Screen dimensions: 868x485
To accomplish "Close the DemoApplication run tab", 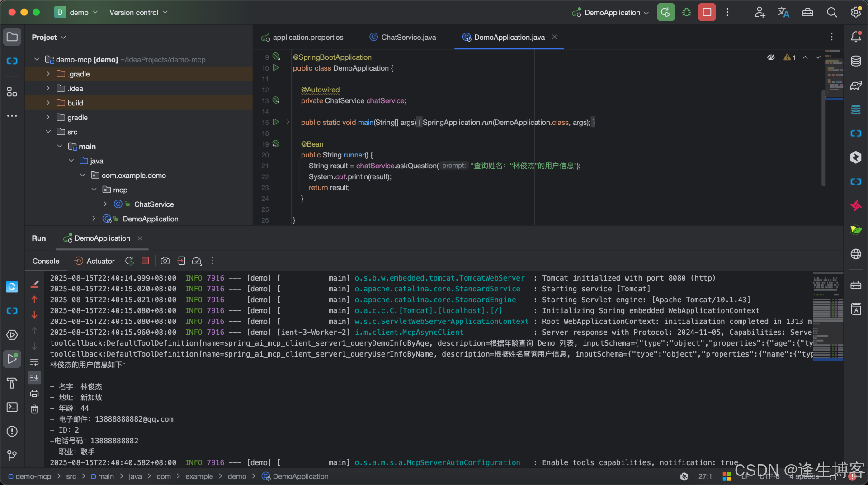I will [x=140, y=238].
